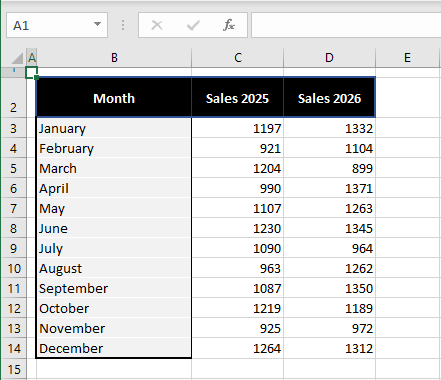
Task: Click the cell with value 899
Action: 329,168
